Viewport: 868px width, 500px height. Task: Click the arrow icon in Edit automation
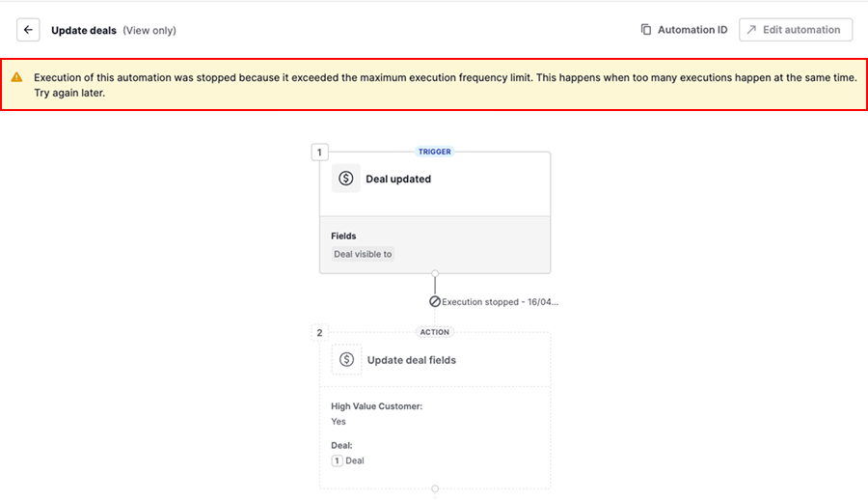751,30
